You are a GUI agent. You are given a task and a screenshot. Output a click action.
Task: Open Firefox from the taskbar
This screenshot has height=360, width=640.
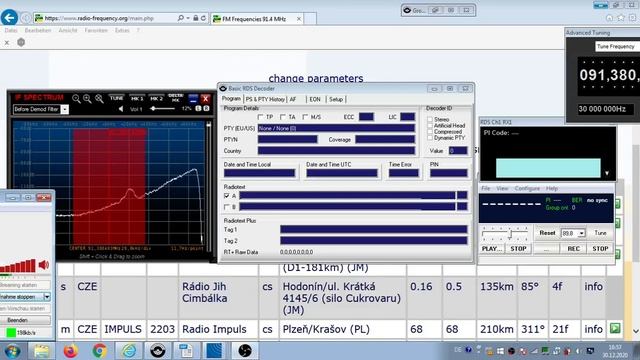click(70, 351)
